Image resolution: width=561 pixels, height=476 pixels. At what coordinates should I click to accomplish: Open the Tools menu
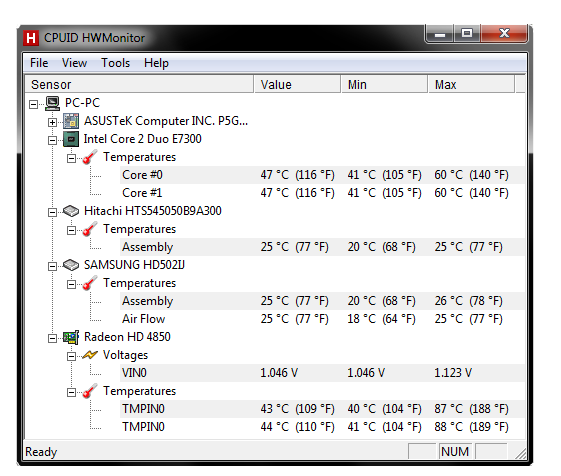point(115,63)
